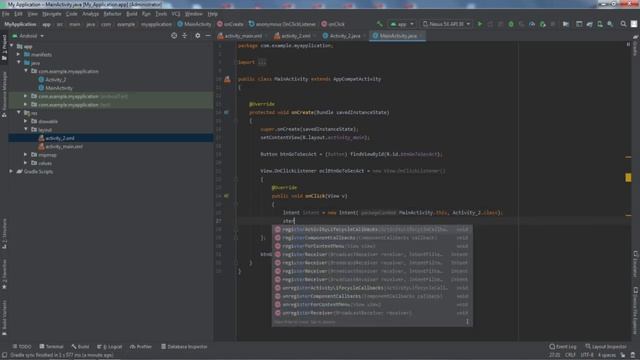
Task: Open the Layout Inspector
Action: 606,347
